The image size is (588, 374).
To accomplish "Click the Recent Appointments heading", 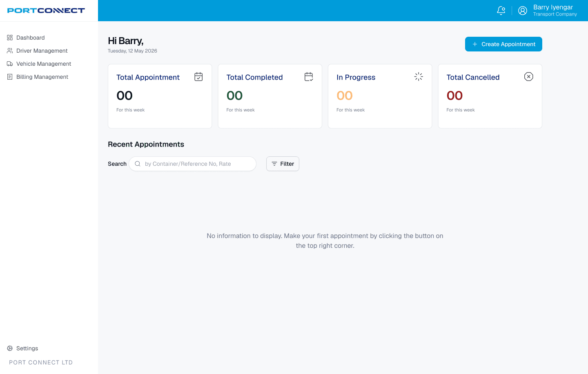I will click(146, 144).
